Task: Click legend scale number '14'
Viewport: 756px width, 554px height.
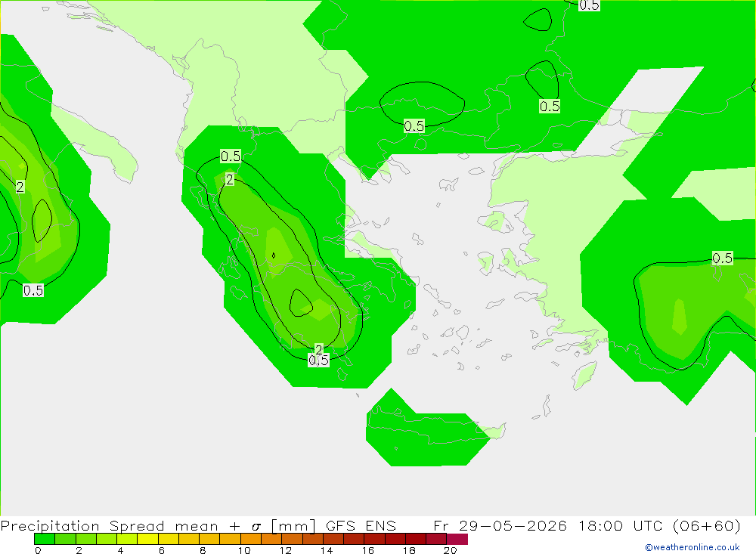Action: [x=327, y=550]
